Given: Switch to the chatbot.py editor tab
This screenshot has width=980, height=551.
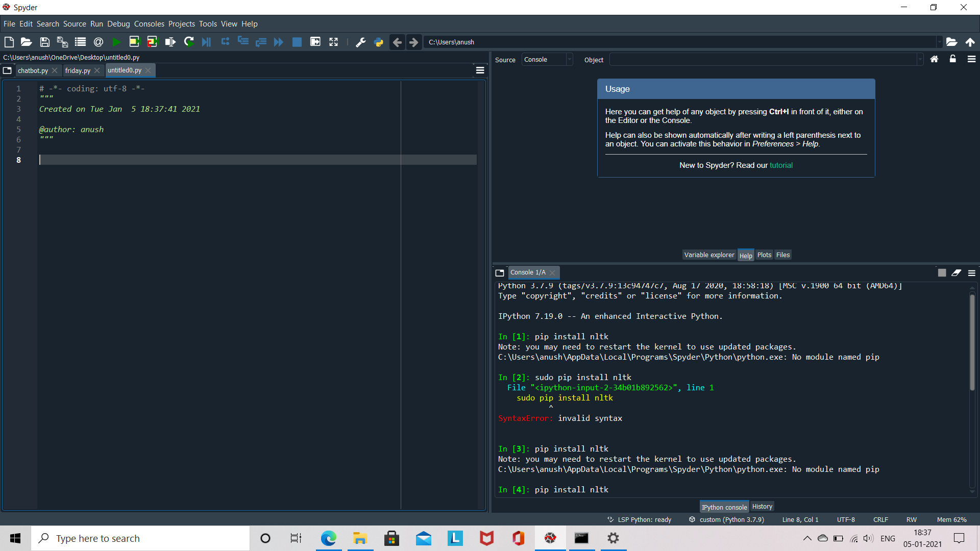Looking at the screenshot, I should click(x=33, y=70).
